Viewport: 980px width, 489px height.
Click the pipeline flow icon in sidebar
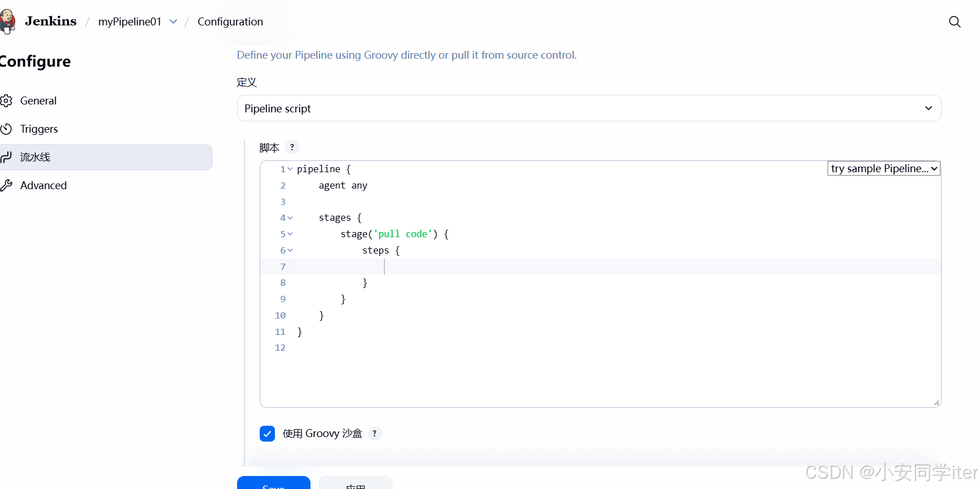point(6,158)
